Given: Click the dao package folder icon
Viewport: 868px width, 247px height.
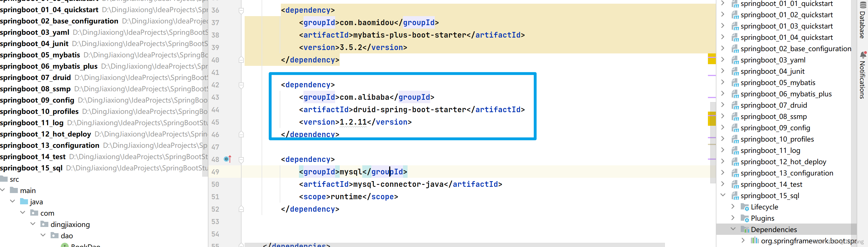Looking at the screenshot, I should pos(55,235).
